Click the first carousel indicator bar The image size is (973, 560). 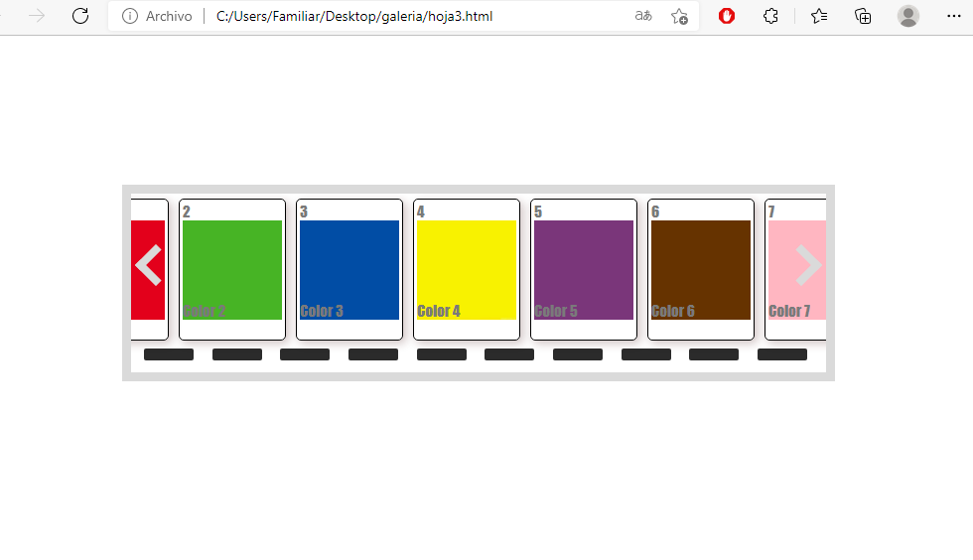pyautogui.click(x=169, y=354)
